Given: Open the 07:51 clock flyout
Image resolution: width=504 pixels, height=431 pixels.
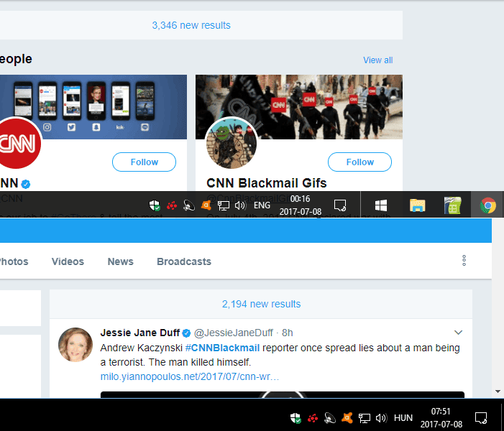Looking at the screenshot, I should pyautogui.click(x=441, y=418).
